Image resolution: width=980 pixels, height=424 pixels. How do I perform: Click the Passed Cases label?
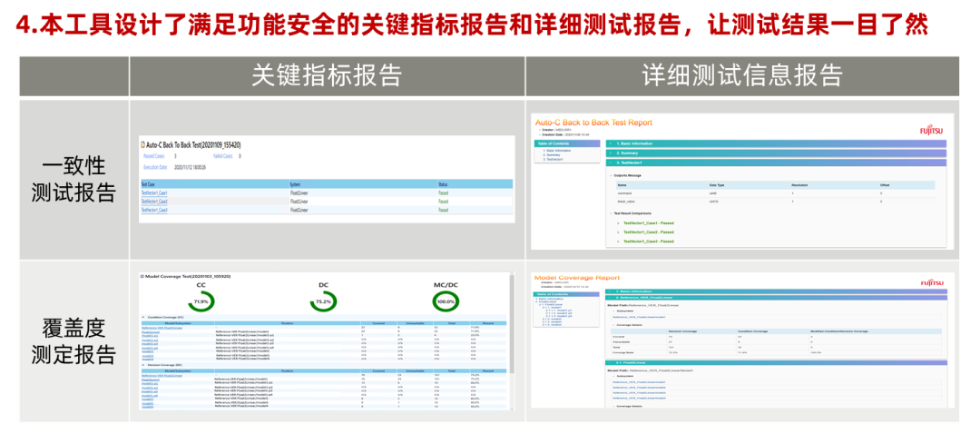coord(153,156)
